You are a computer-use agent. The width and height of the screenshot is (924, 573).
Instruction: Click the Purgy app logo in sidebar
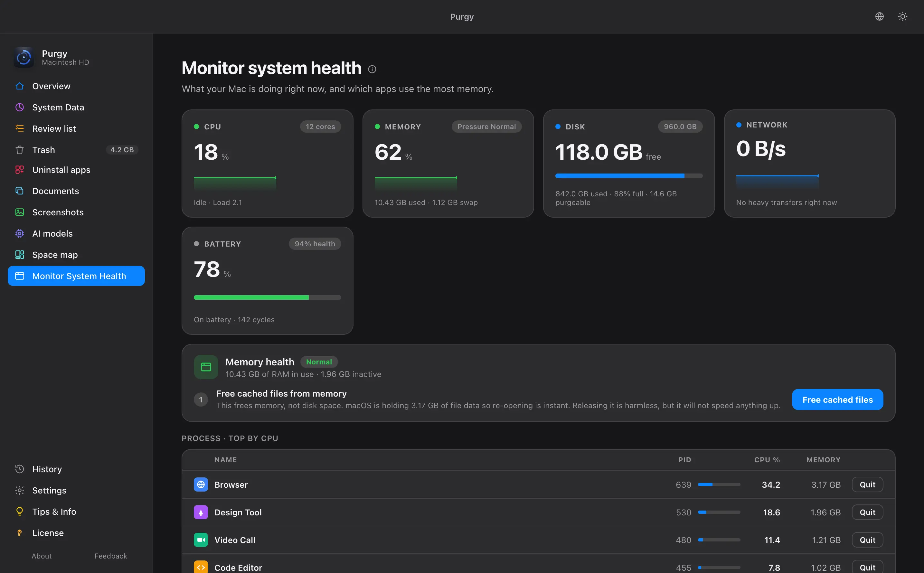[x=24, y=57]
